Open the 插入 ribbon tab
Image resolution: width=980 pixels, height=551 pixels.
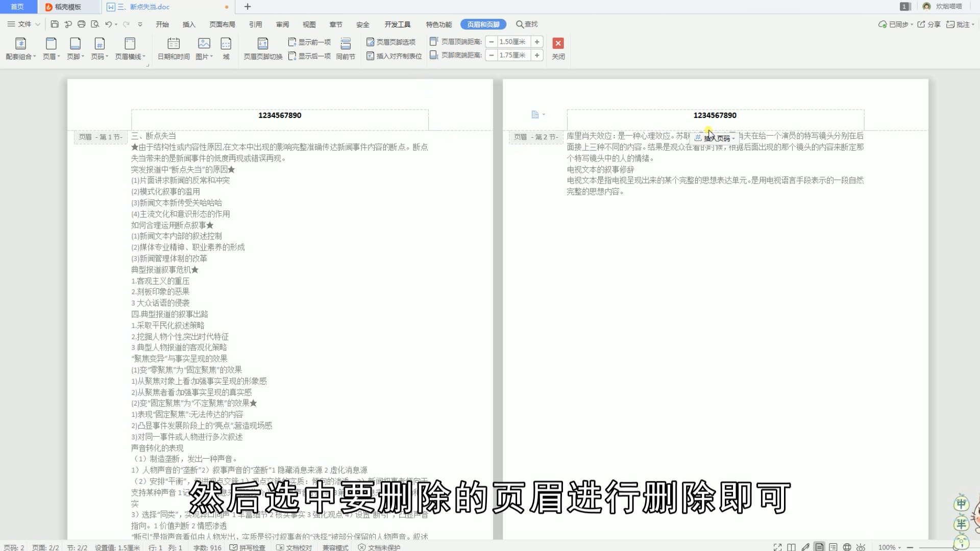pos(189,24)
